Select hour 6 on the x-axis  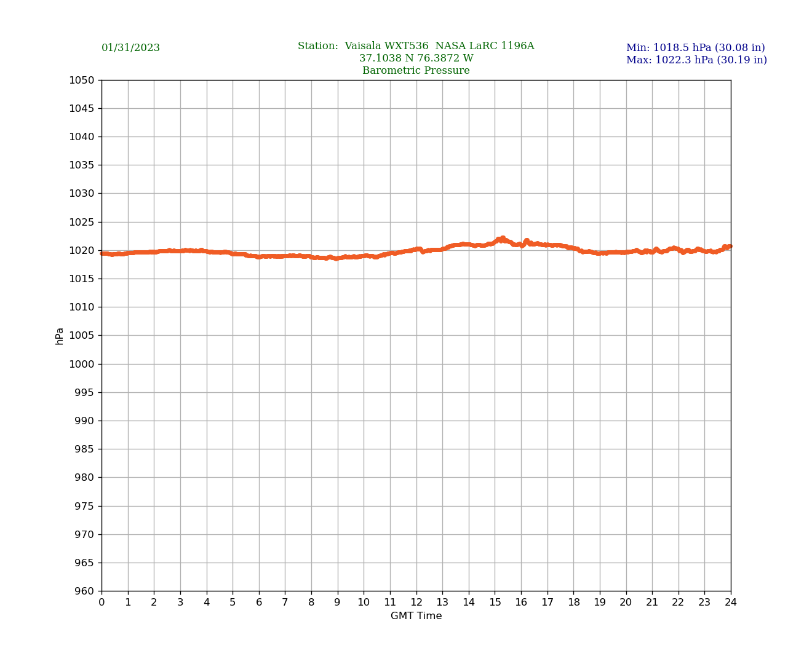pyautogui.click(x=259, y=603)
